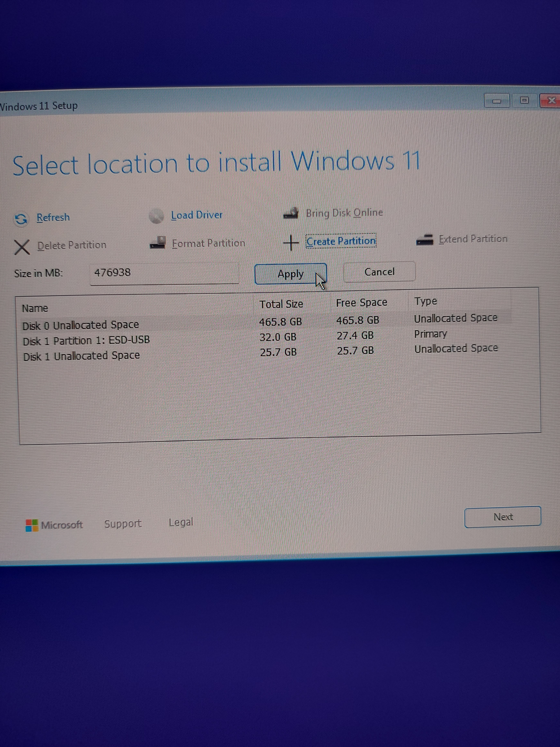This screenshot has width=560, height=747.
Task: Click the 27.4 GB free space cell
Action: pos(355,335)
